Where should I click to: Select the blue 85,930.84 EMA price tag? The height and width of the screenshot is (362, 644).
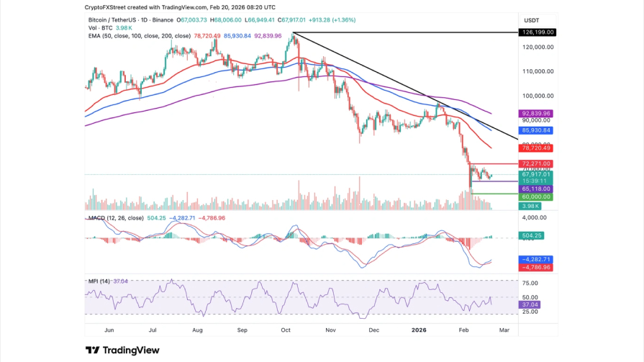pyautogui.click(x=535, y=130)
